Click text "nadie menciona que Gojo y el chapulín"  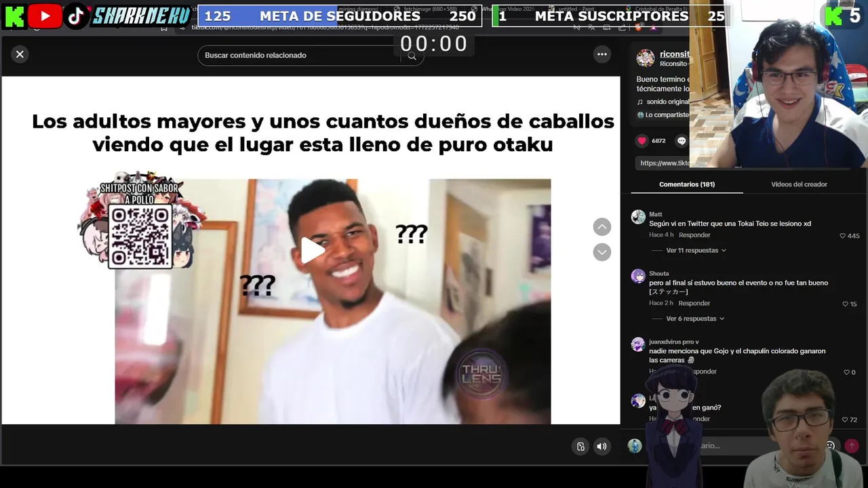[x=709, y=351]
